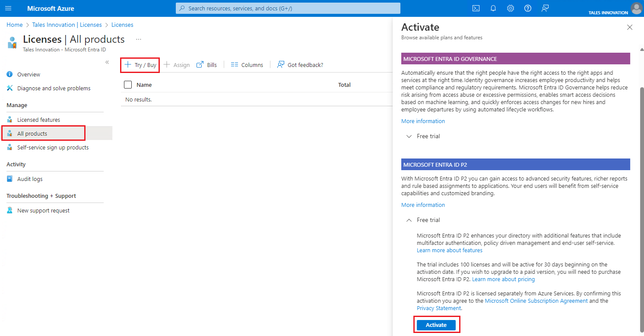The image size is (644, 336).
Task: Click the Diagnose and solve problems wrench icon
Action: 10,88
